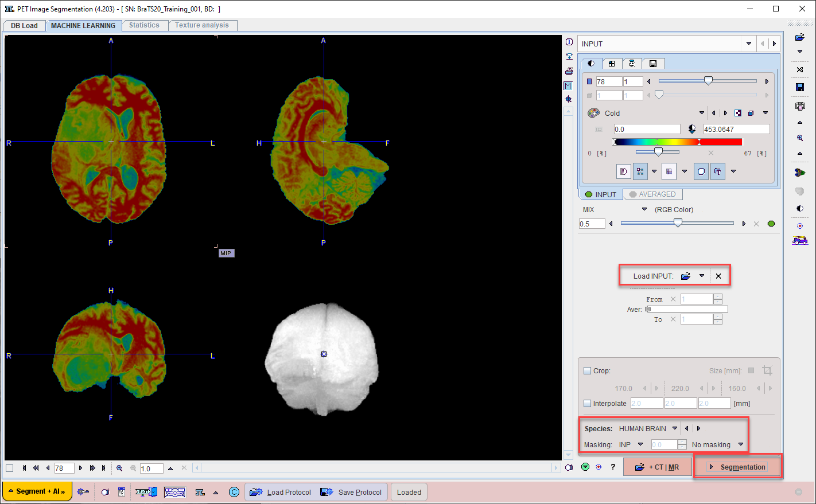Click the blue truck icon in right sidebar
The height and width of the screenshot is (504, 816).
coord(800,240)
